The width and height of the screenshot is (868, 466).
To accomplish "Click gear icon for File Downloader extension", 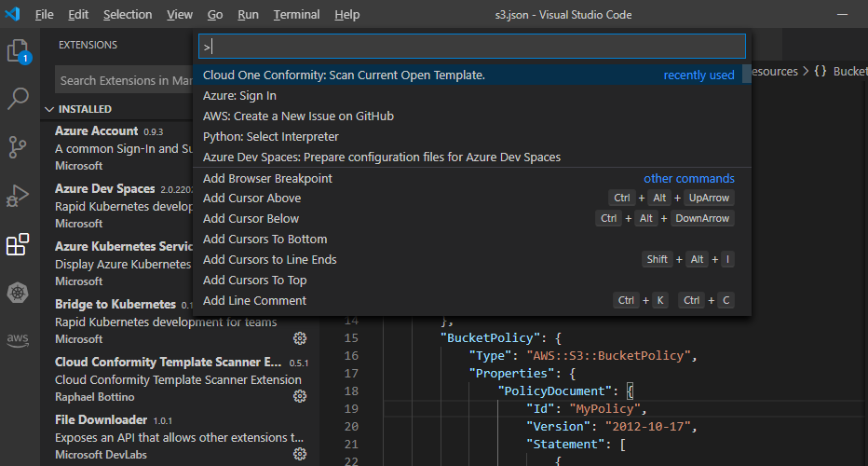I will [300, 454].
